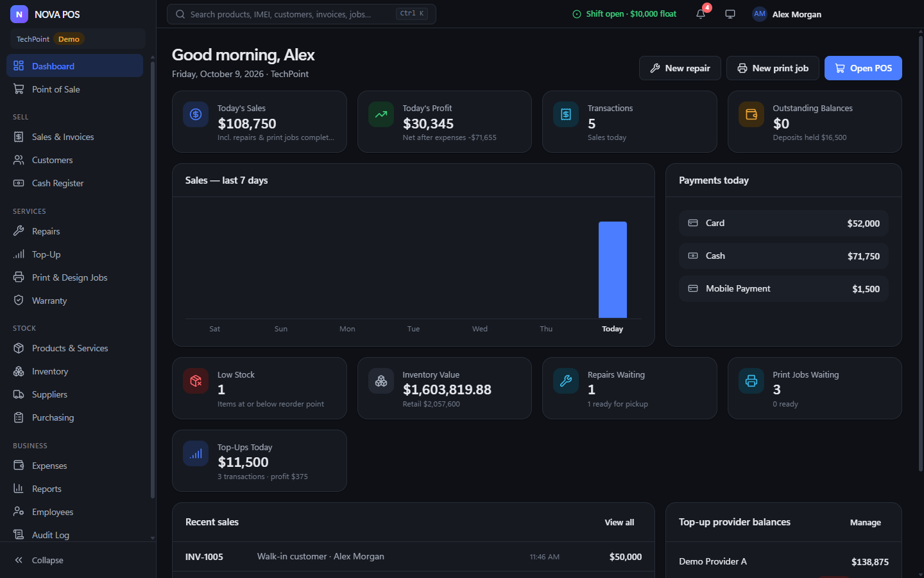
Task: Open the Warranty page
Action: [74, 301]
